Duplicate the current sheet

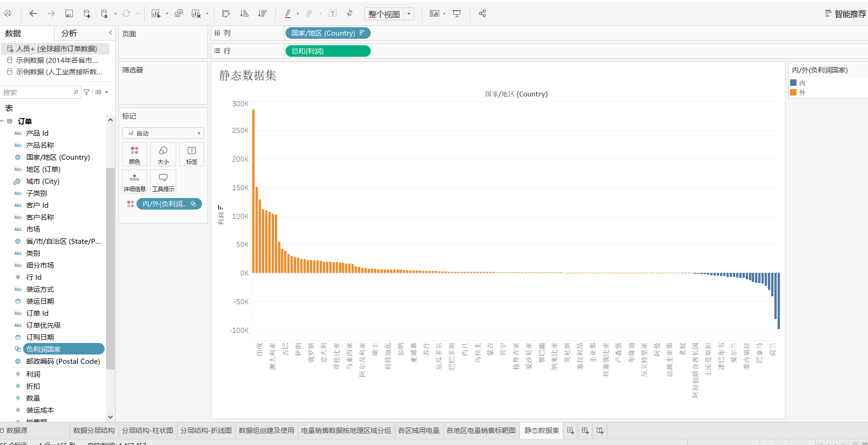(x=179, y=13)
